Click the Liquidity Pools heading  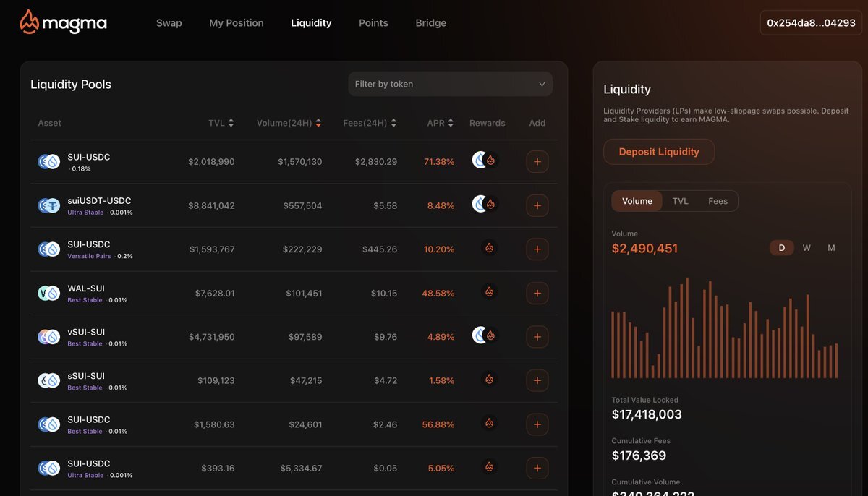pos(71,85)
